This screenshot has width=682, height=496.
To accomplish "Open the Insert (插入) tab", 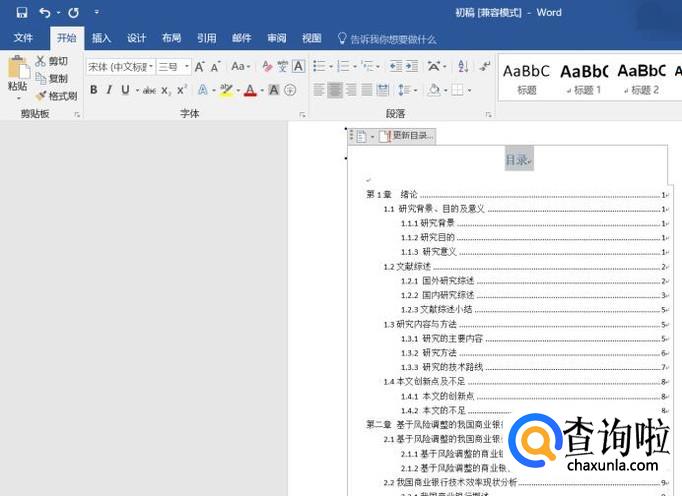I will click(101, 39).
